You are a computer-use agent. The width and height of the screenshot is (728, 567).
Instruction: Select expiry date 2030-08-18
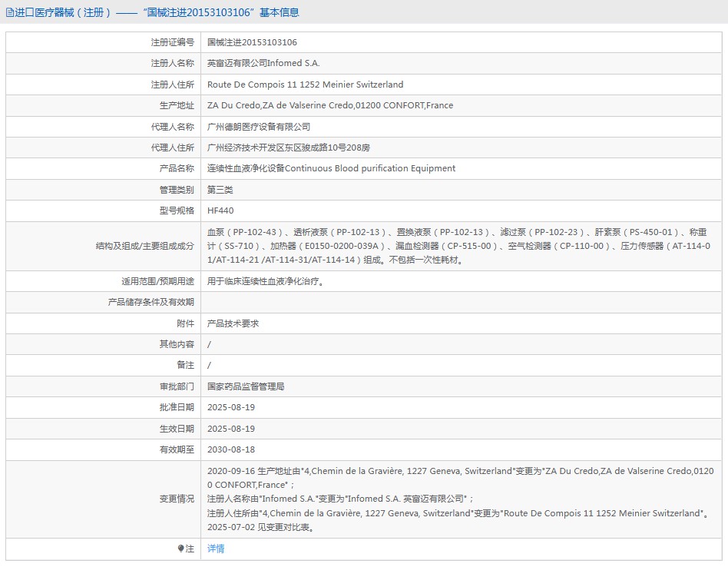[x=230, y=449]
